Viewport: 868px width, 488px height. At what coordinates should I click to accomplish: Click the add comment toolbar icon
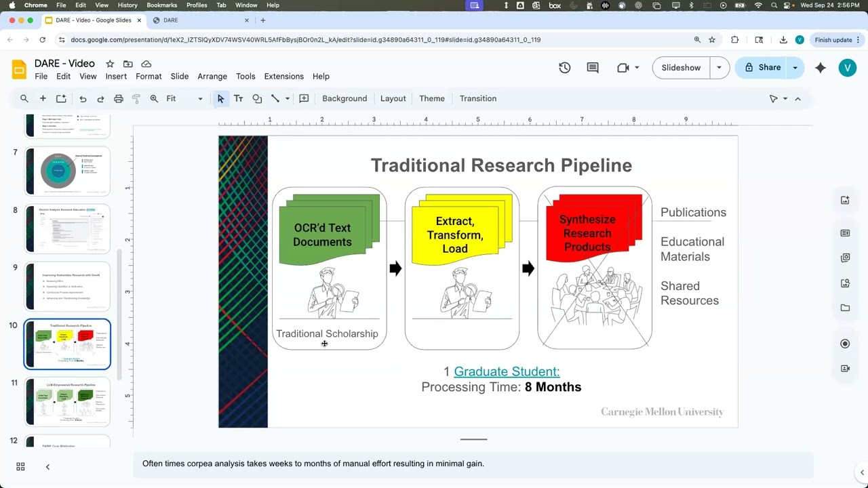(304, 98)
